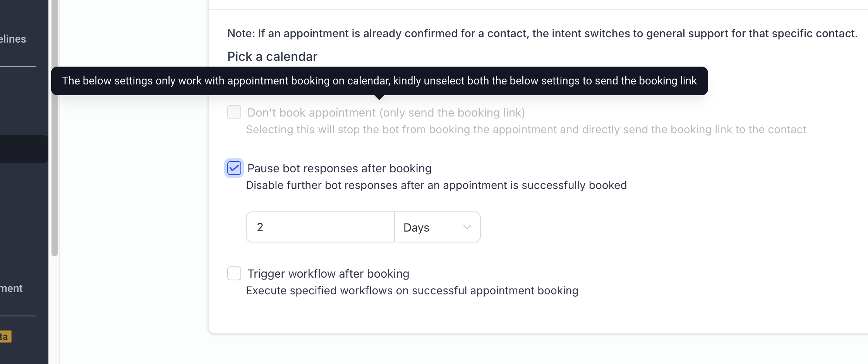
Task: Open the sidebar item ending in 'ment'
Action: [11, 288]
